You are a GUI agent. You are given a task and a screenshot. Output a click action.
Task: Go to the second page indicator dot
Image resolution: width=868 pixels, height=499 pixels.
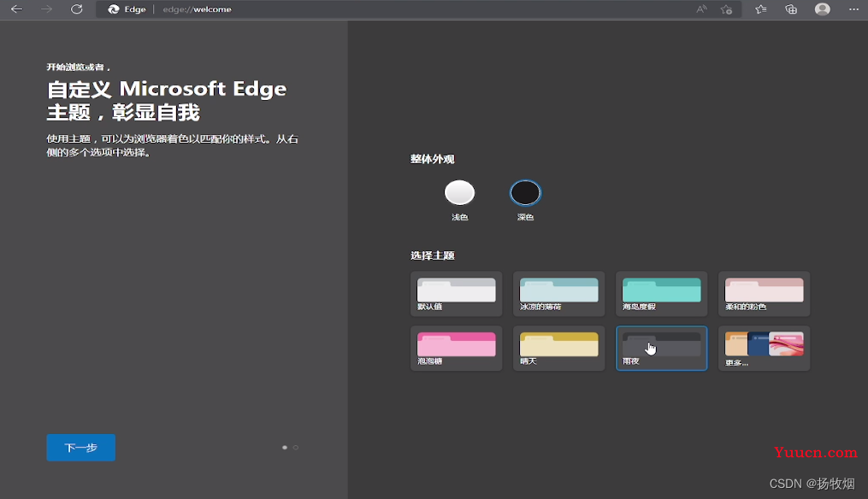296,448
